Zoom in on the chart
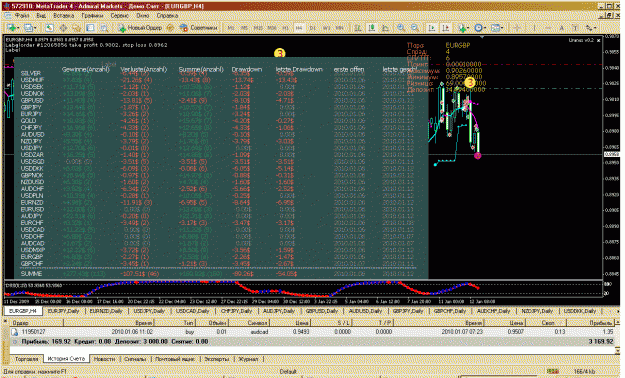This screenshot has height=378, width=625. pos(401,28)
